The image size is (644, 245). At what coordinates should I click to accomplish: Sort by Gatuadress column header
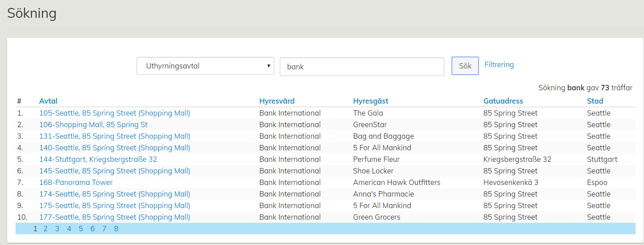click(503, 101)
